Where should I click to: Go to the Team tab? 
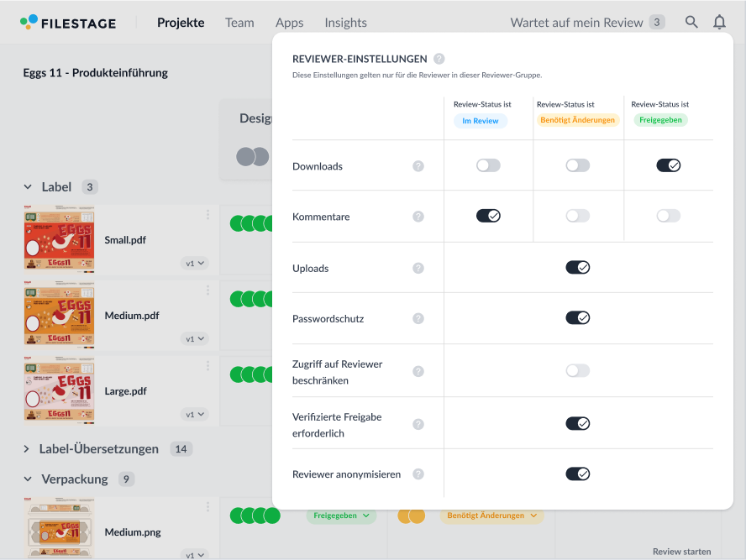[x=239, y=23]
